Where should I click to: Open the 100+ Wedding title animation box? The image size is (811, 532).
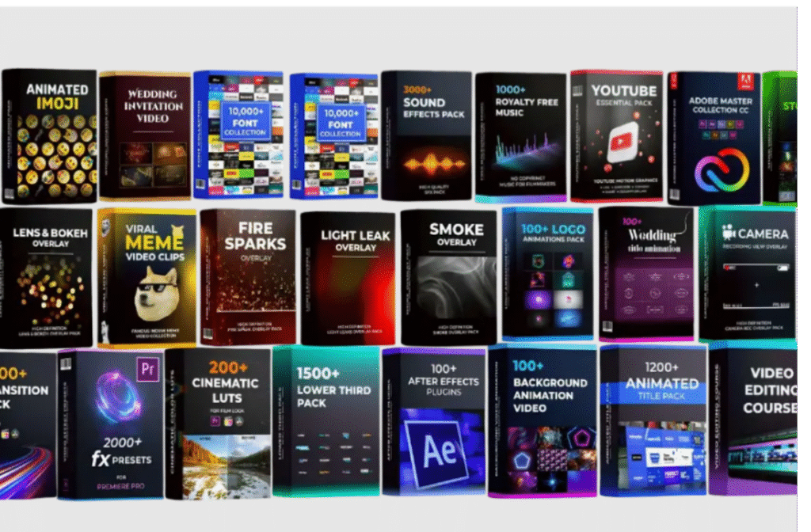(646, 274)
